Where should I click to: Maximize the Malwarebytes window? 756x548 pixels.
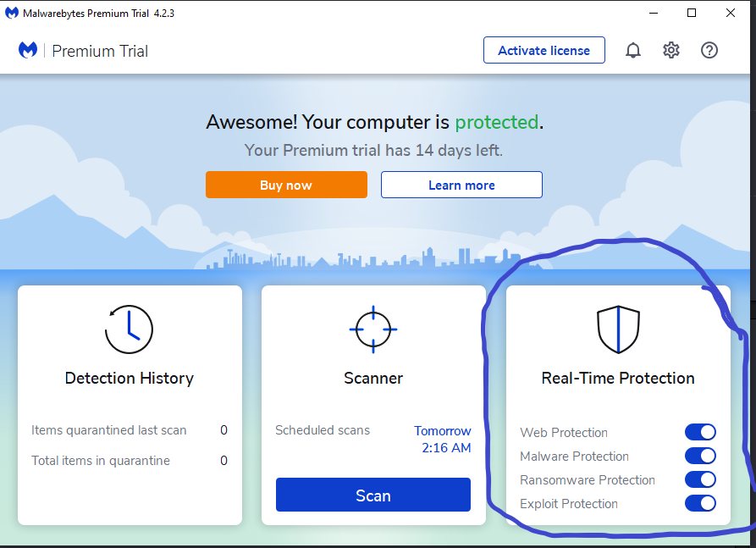coord(692,13)
